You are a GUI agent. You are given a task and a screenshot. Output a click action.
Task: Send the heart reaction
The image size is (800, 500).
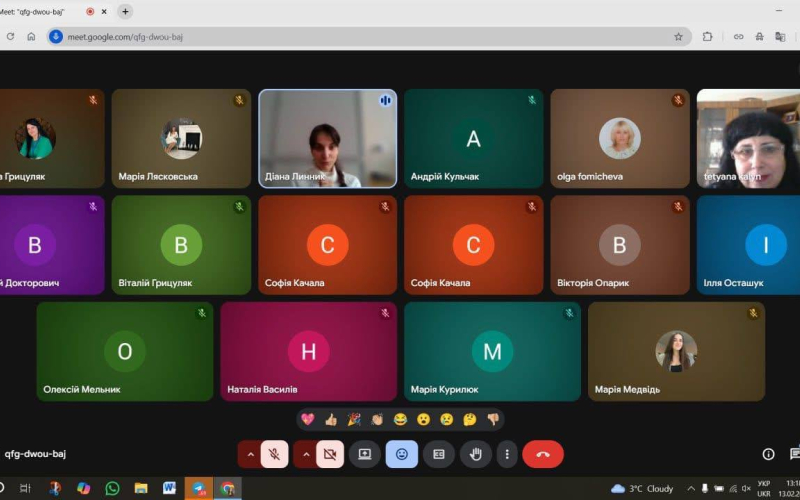(x=308, y=419)
